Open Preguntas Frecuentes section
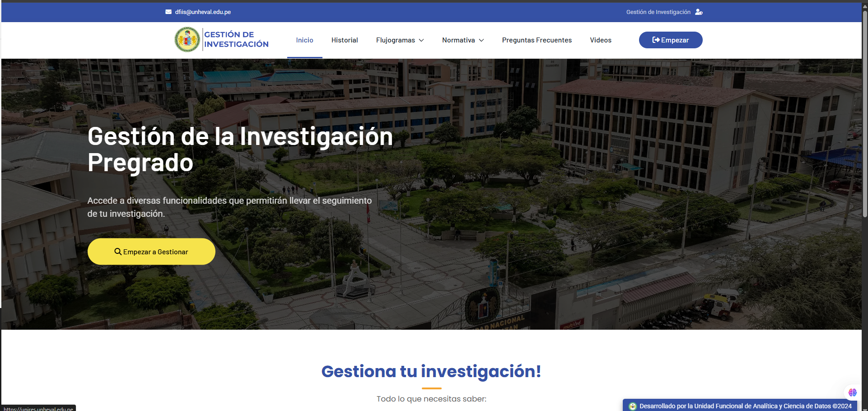 coord(537,40)
